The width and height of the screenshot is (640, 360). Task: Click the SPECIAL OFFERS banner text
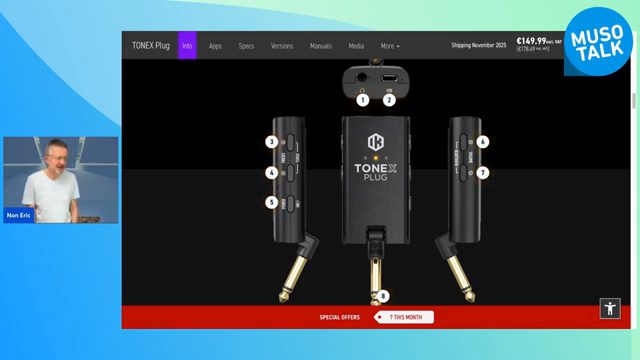click(340, 317)
